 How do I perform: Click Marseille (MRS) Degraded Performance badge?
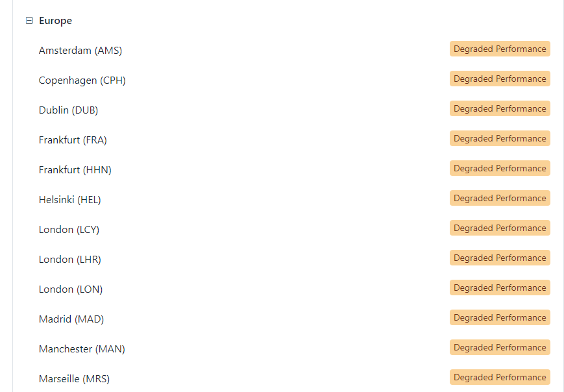pos(500,377)
